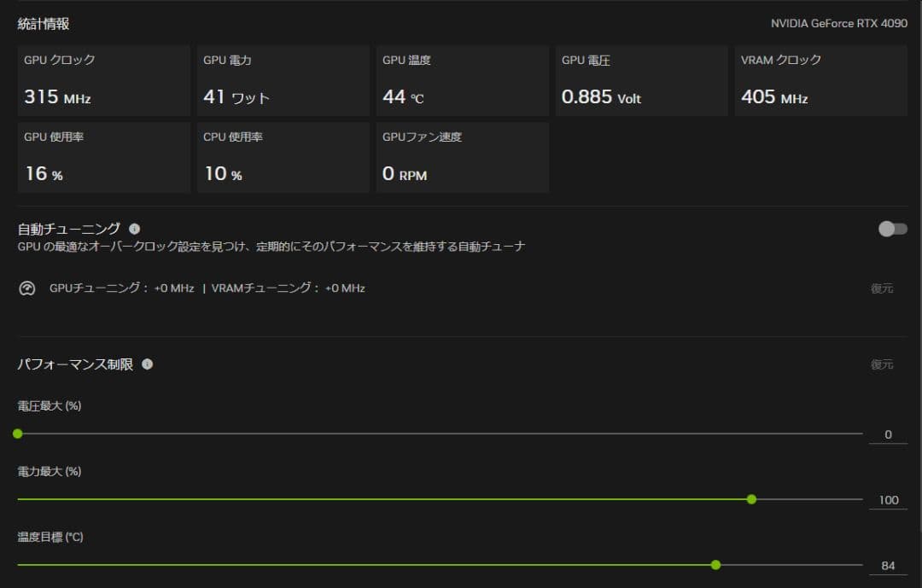Click the voltage maximum value field showing 0
The height and width of the screenshot is (588, 922).
point(888,434)
